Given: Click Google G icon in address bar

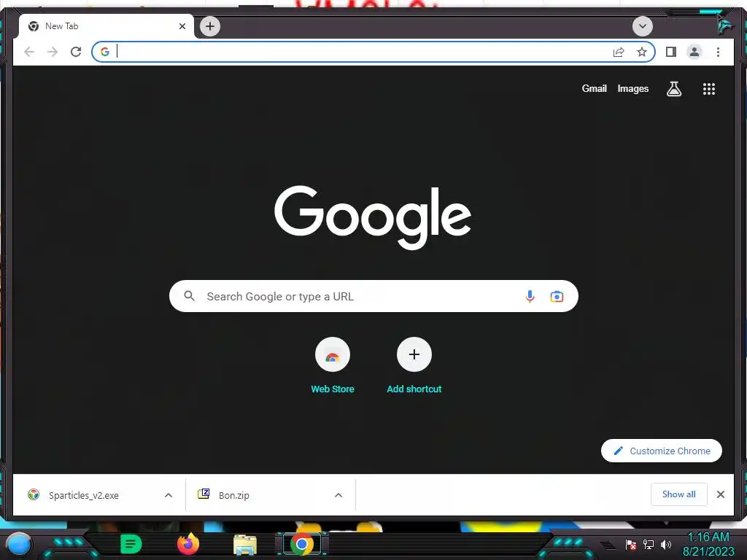Looking at the screenshot, I should tap(105, 52).
